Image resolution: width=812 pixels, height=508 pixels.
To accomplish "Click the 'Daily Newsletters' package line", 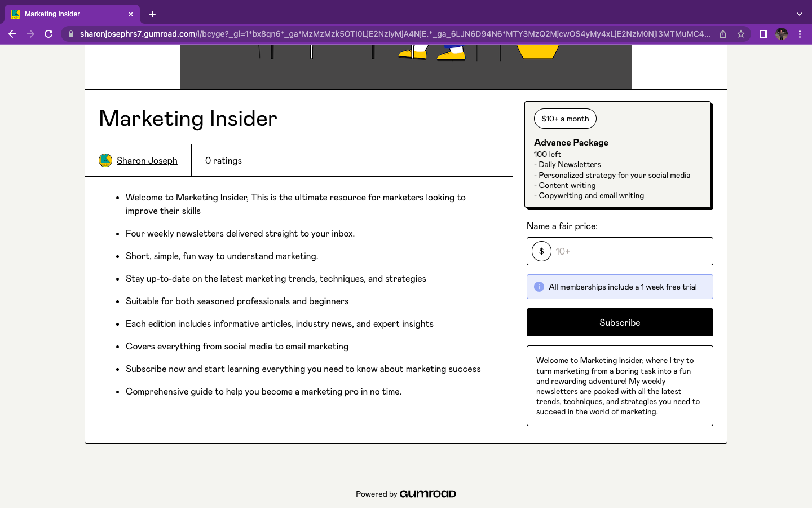I will pyautogui.click(x=568, y=164).
